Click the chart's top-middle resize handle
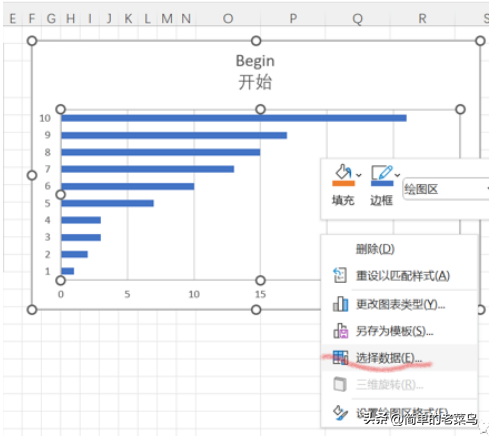This screenshot has height=436, width=489. pos(256,41)
